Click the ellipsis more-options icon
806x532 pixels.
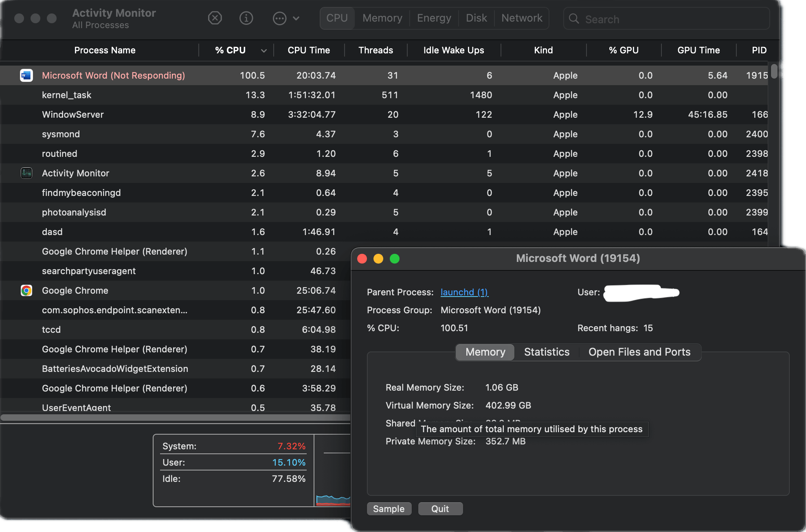pos(279,18)
